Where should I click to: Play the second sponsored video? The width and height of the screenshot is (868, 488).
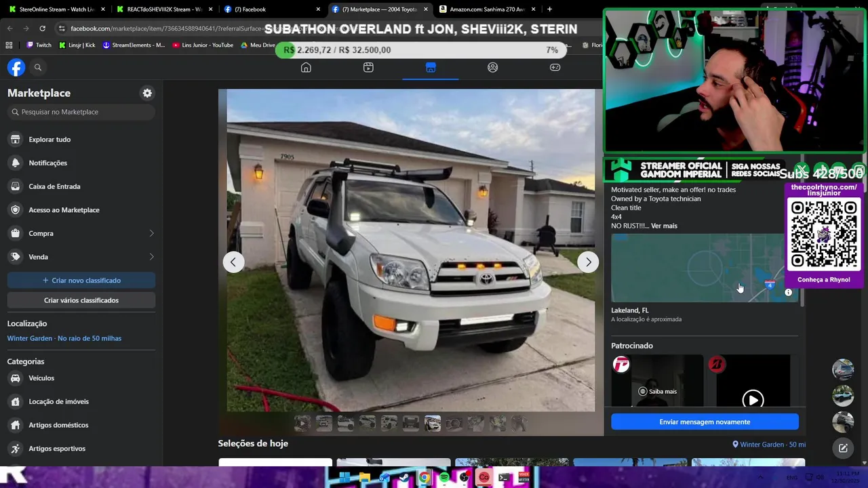pyautogui.click(x=753, y=400)
